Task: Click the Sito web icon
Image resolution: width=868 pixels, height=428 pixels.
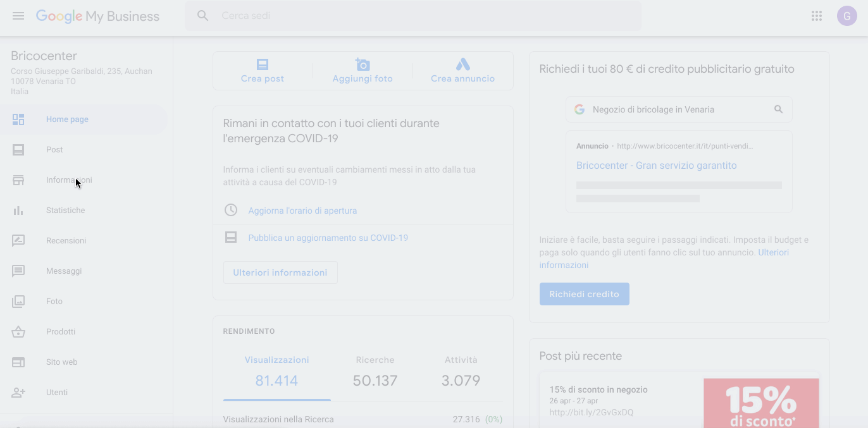Action: 18,362
